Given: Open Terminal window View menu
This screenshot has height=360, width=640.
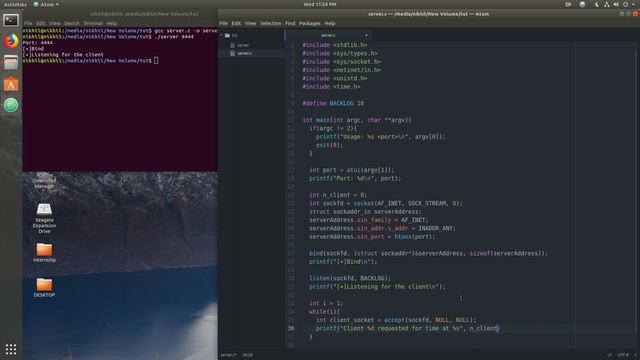Looking at the screenshot, I should click(x=55, y=24).
